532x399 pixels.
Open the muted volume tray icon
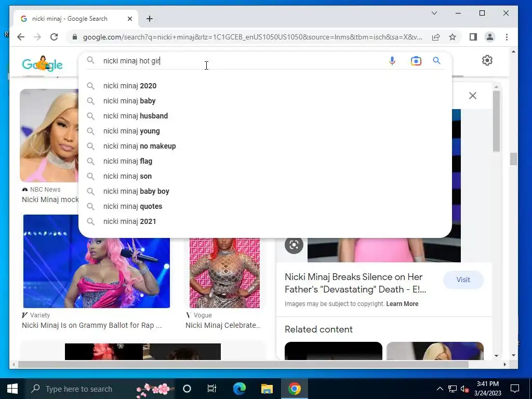[464, 389]
